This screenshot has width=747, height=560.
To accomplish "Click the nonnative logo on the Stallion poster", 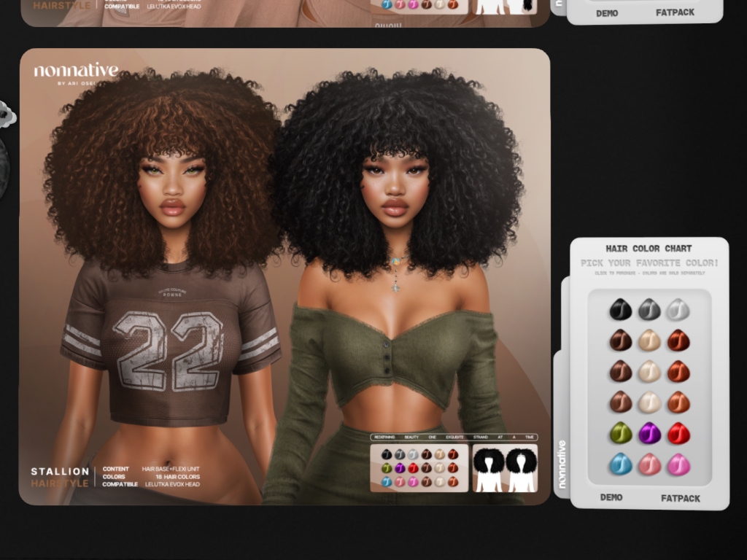I will pyautogui.click(x=76, y=72).
